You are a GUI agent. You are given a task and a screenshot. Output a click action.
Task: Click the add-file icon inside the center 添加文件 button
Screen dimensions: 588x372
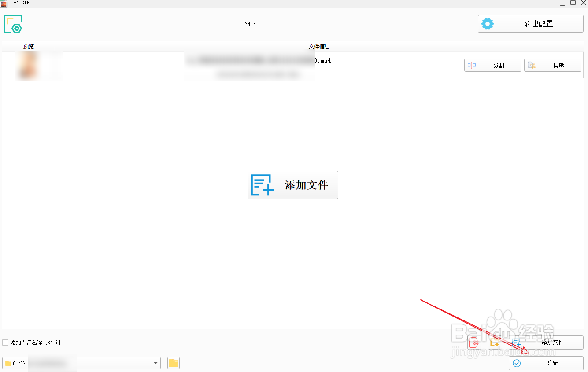coord(262,185)
